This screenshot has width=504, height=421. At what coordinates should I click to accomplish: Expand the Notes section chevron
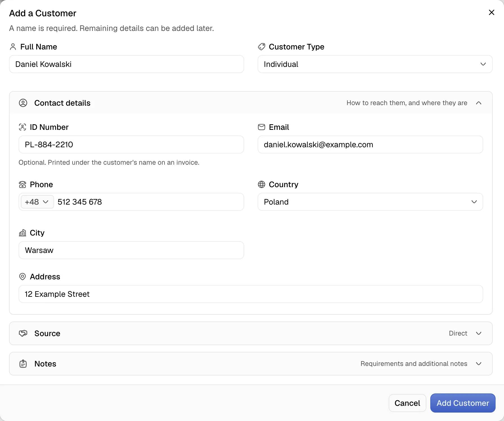coord(479,364)
